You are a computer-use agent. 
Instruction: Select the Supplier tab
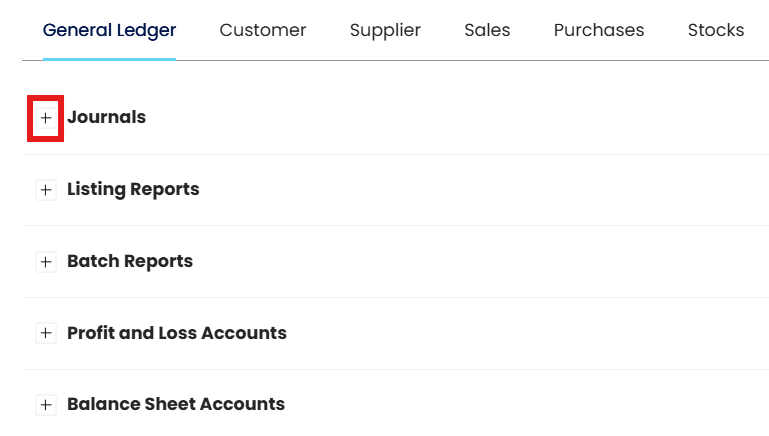[385, 30]
